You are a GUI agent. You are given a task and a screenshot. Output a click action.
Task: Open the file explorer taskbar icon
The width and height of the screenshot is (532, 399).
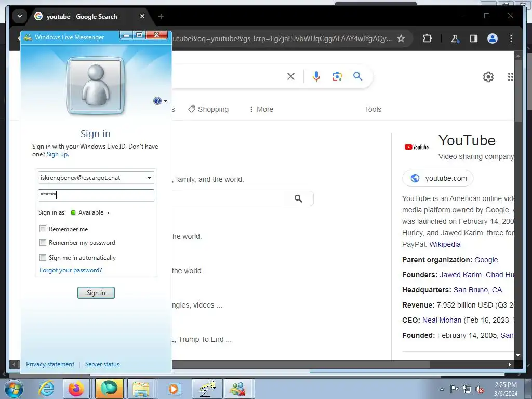141,389
